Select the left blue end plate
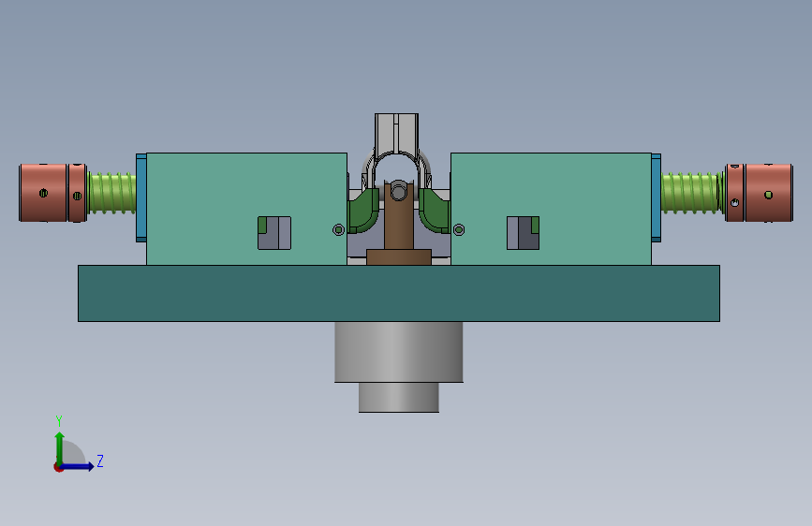Image resolution: width=812 pixels, height=526 pixels. pos(140,197)
